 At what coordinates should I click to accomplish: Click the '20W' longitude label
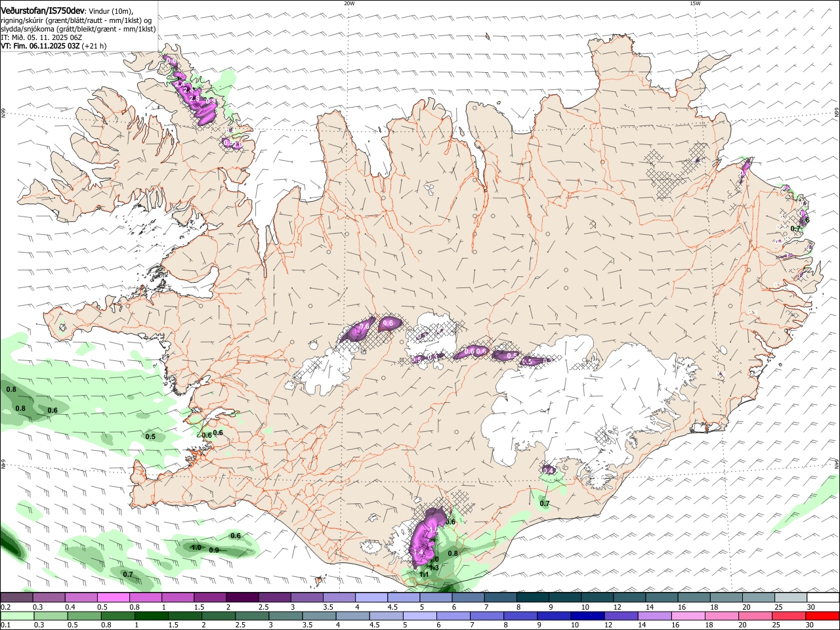coord(349,3)
